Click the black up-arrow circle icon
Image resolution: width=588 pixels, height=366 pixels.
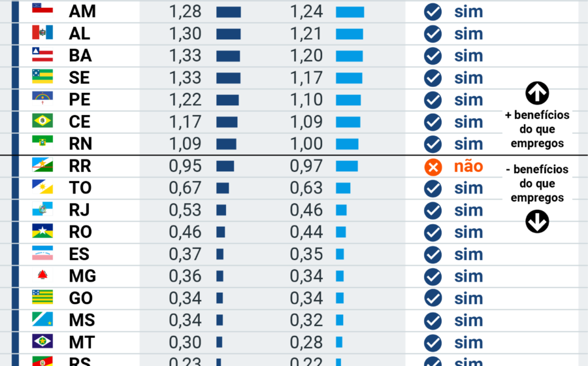tap(537, 93)
